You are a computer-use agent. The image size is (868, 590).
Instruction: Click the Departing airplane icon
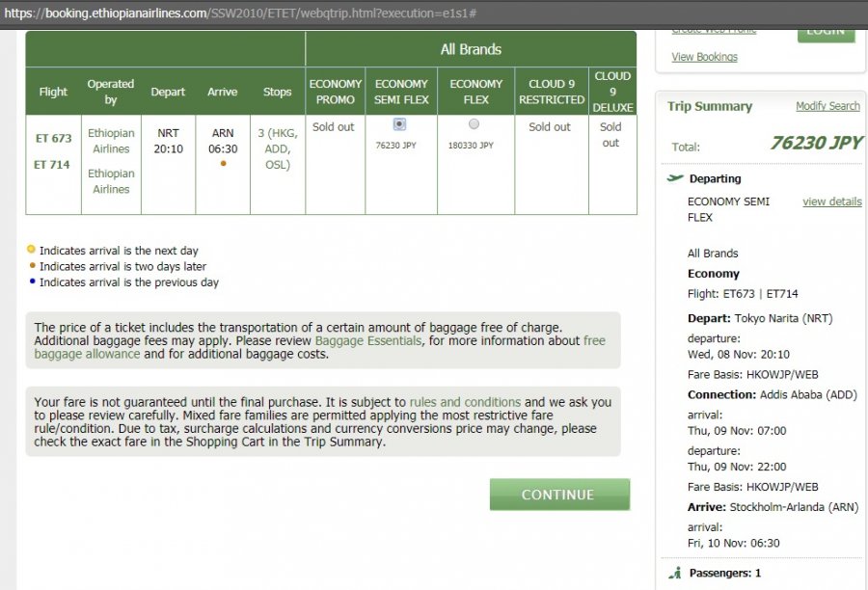tap(674, 178)
